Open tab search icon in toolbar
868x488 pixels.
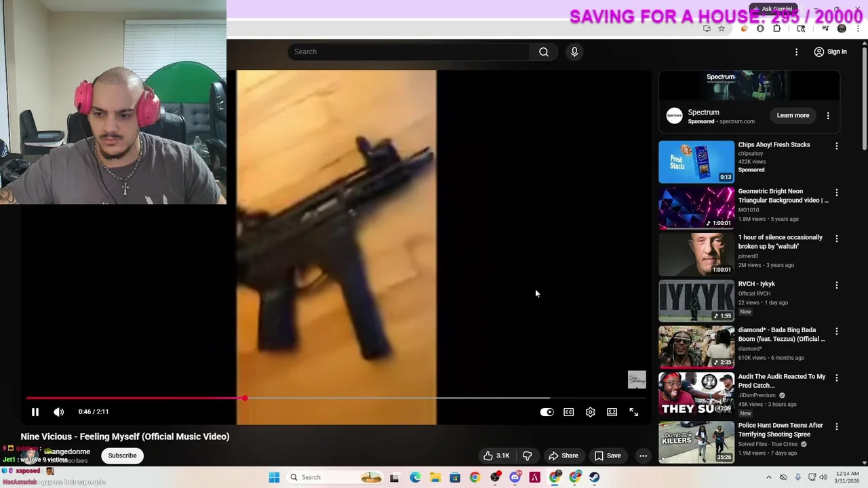(801, 28)
